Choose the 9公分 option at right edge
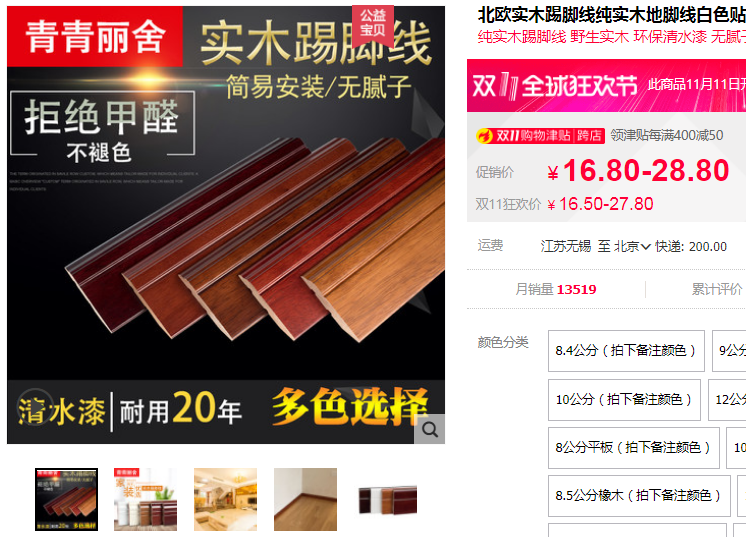The image size is (746, 537). coord(729,351)
